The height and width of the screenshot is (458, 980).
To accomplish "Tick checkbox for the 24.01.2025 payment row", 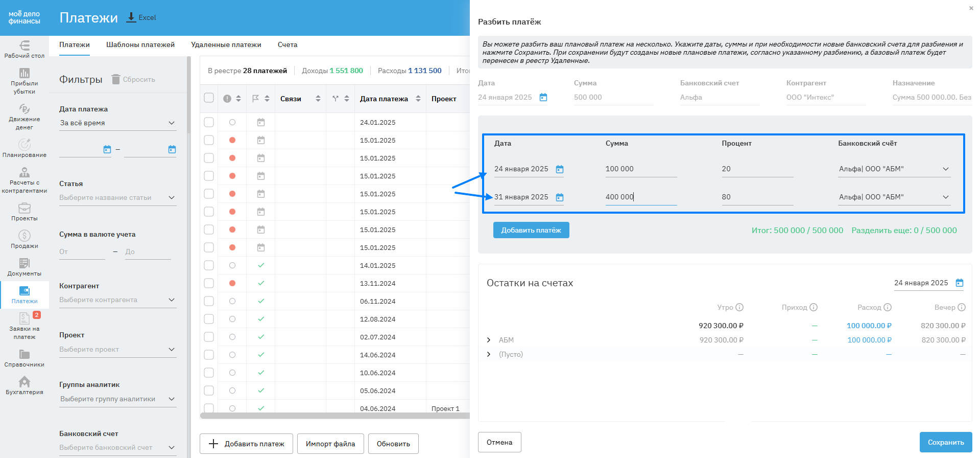I will [209, 122].
